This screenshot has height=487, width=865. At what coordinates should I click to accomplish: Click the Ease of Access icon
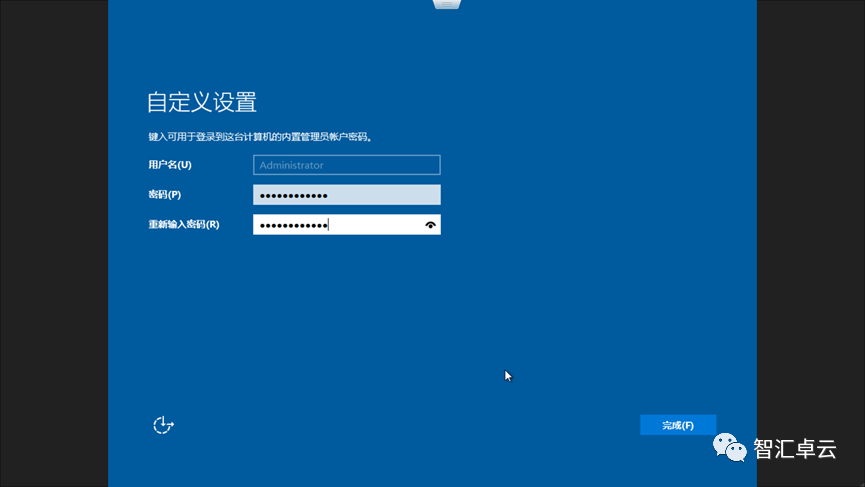click(163, 425)
